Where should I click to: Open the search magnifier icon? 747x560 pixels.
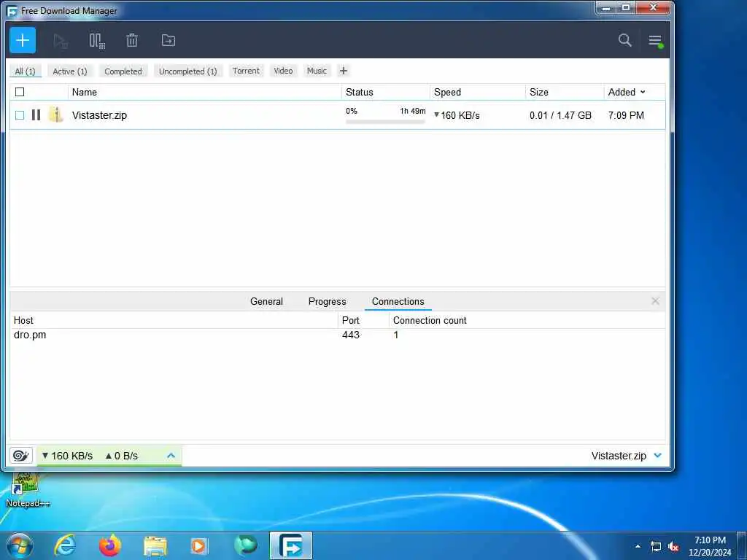click(x=624, y=40)
